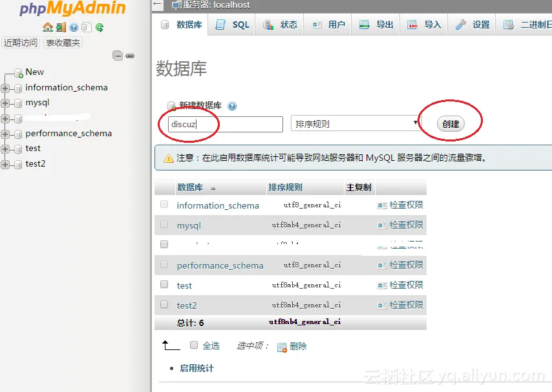
Task: Click the New database icon in tree
Action: click(x=18, y=73)
